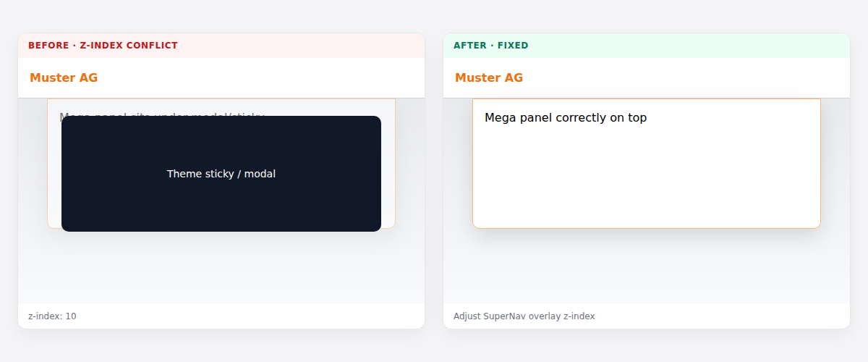
Task: Click the z-index: 10 caption
Action: coord(52,316)
